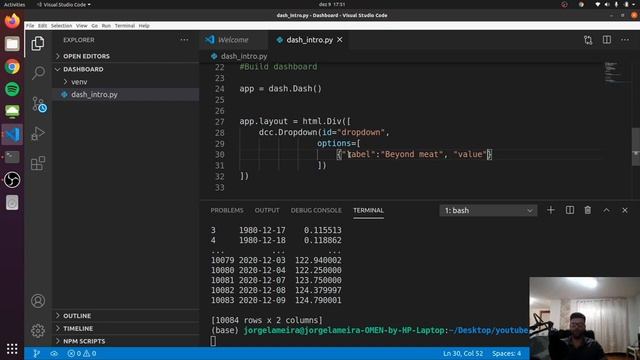This screenshot has height=360, width=640.
Task: Select the Terminal panel tab
Action: (368, 210)
